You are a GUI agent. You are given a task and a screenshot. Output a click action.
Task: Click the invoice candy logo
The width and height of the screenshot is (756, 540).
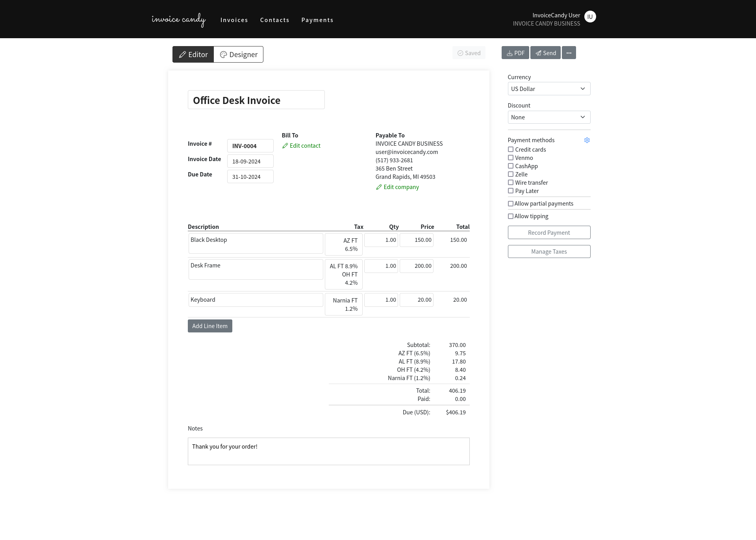click(178, 20)
